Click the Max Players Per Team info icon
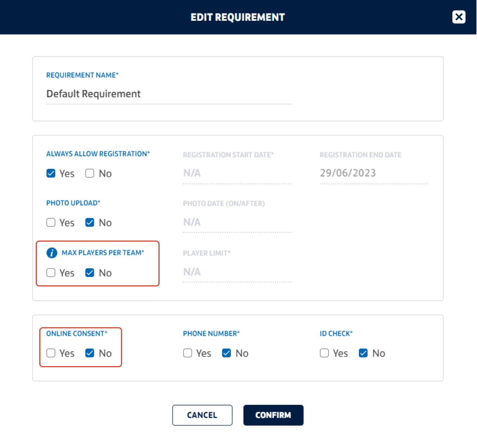 52,253
